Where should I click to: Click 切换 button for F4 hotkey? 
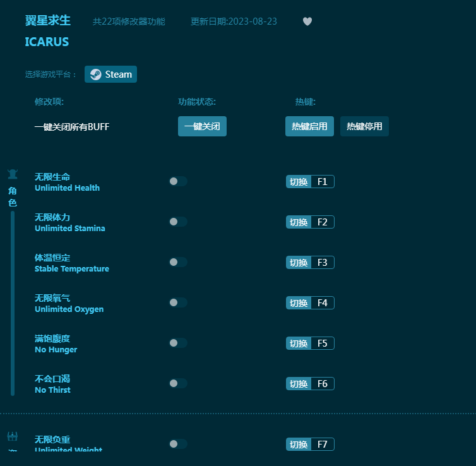click(299, 302)
